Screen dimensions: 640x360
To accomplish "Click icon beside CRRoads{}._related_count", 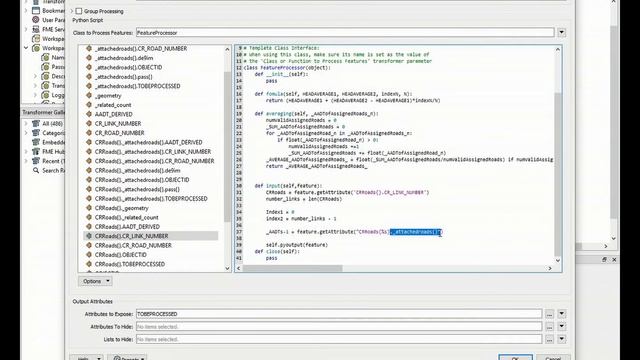I will coord(89,217).
